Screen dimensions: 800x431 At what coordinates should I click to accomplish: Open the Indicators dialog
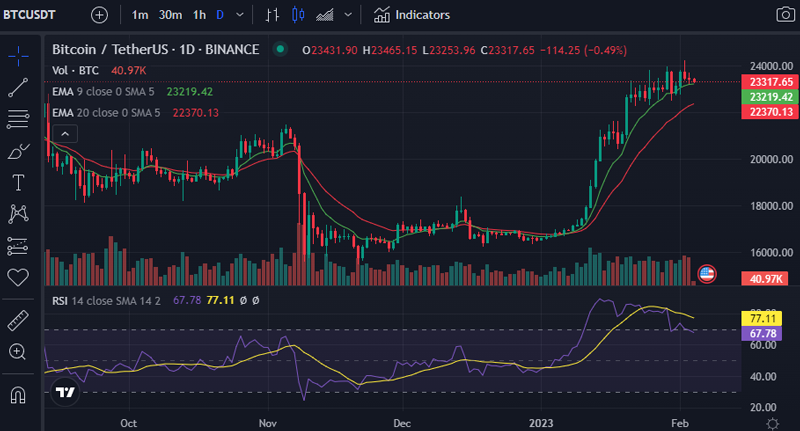[x=412, y=15]
